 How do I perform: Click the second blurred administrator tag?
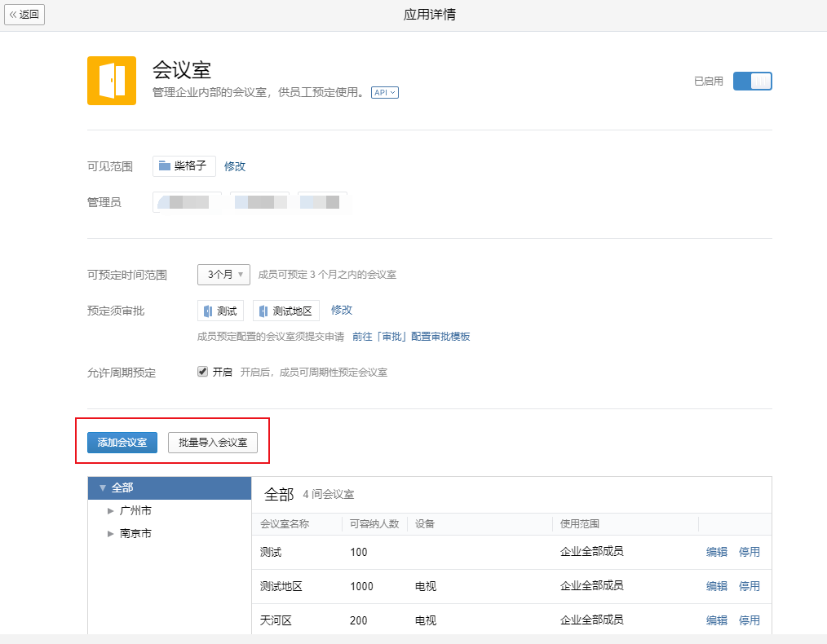click(260, 202)
